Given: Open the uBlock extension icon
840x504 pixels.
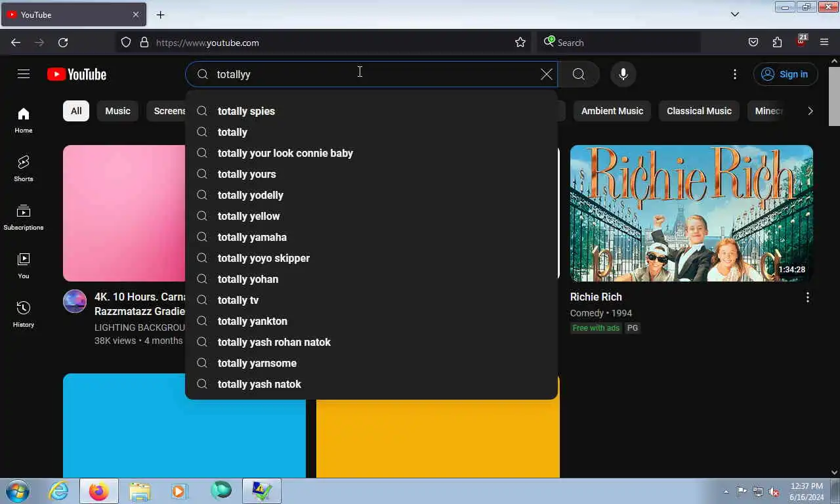Looking at the screenshot, I should coord(801,42).
